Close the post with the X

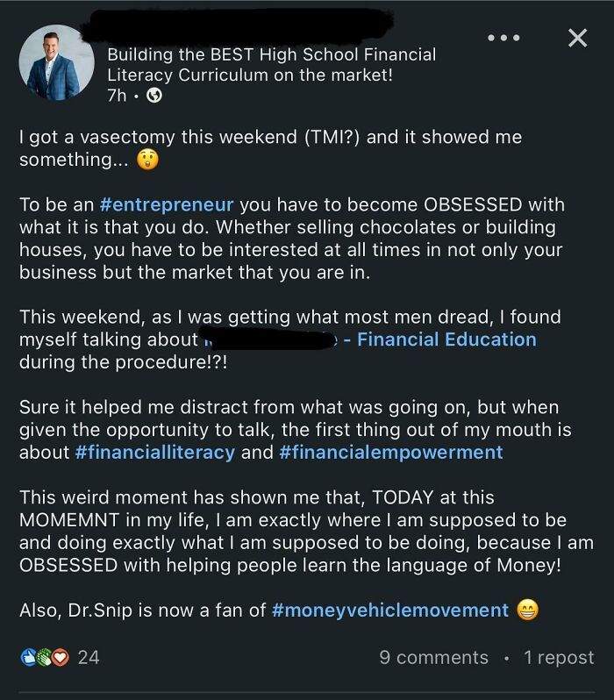point(577,38)
